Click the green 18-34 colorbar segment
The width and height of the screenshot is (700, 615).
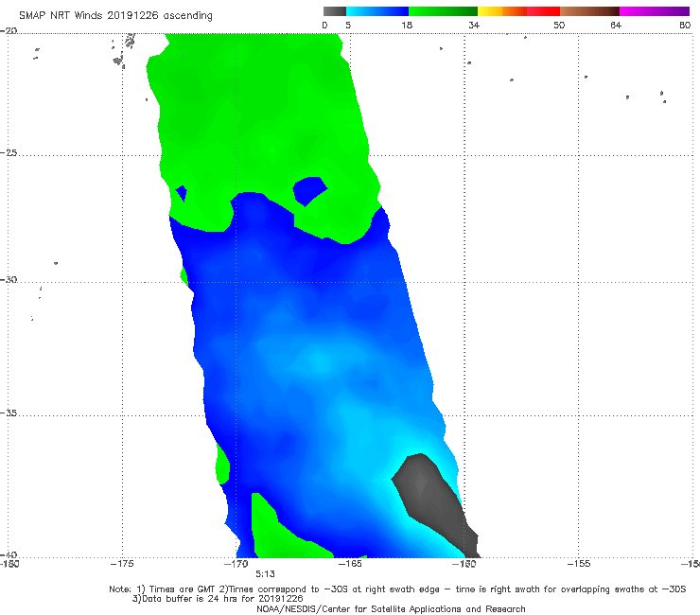(443, 11)
